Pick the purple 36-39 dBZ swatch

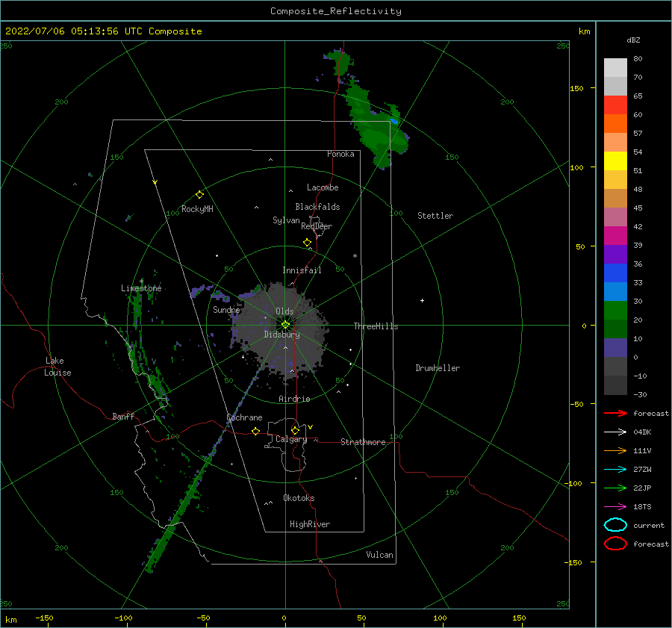tap(615, 254)
